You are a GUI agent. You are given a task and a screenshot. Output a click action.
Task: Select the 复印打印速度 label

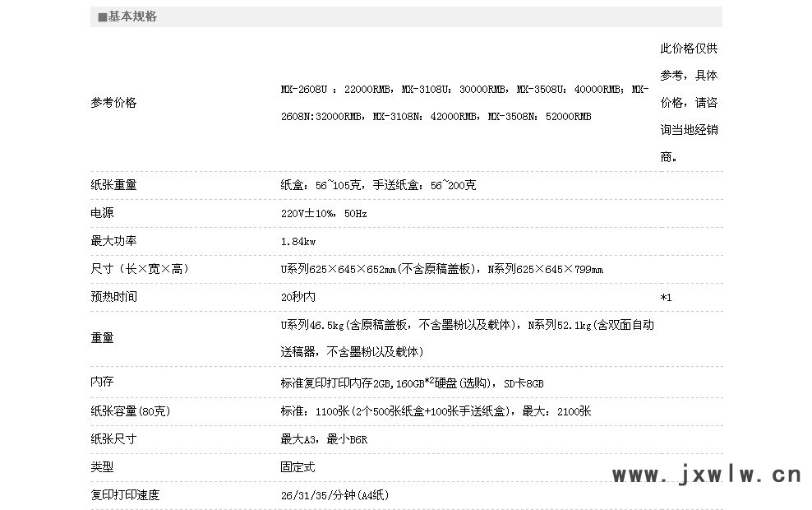pos(125,495)
